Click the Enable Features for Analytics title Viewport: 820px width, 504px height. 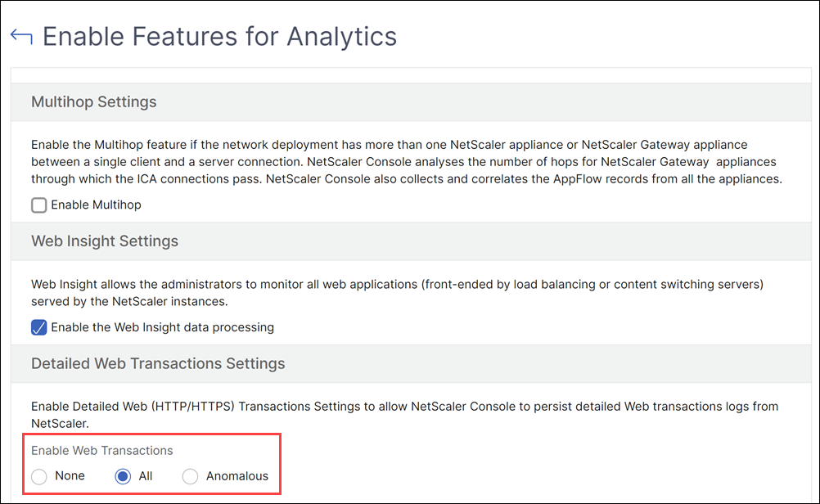click(x=219, y=37)
